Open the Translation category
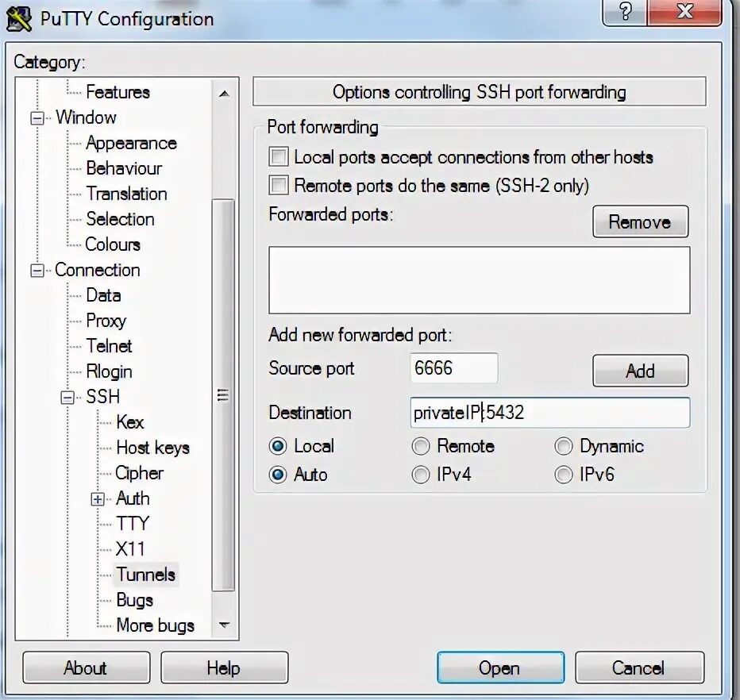The height and width of the screenshot is (700, 740). (x=126, y=194)
